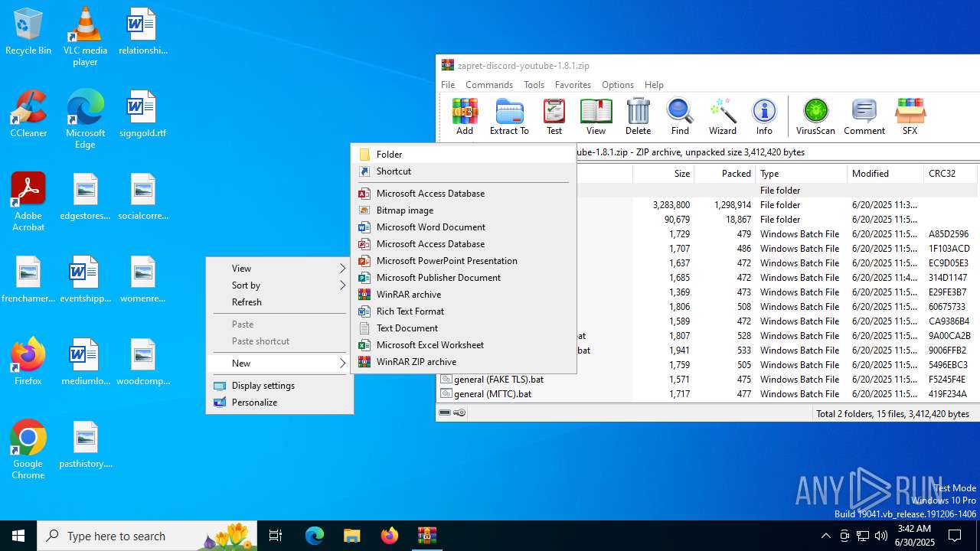Click the Extract To toolbar icon
Image resolution: width=980 pixels, height=551 pixels.
point(509,117)
